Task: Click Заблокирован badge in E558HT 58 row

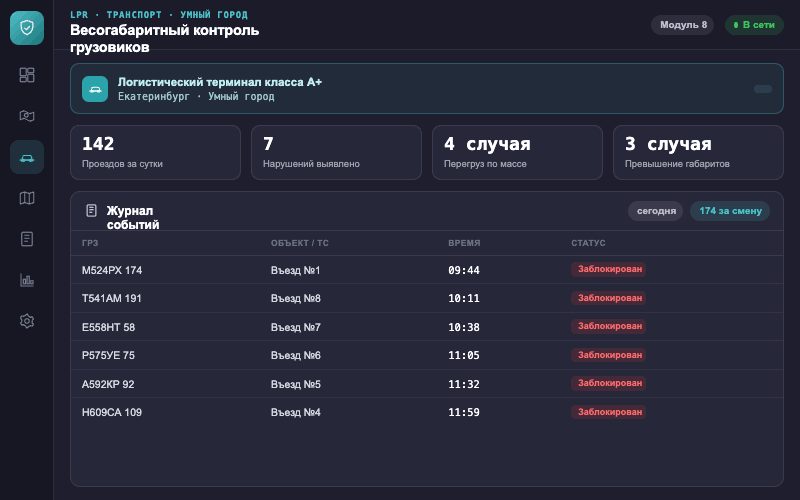Action: (609, 326)
